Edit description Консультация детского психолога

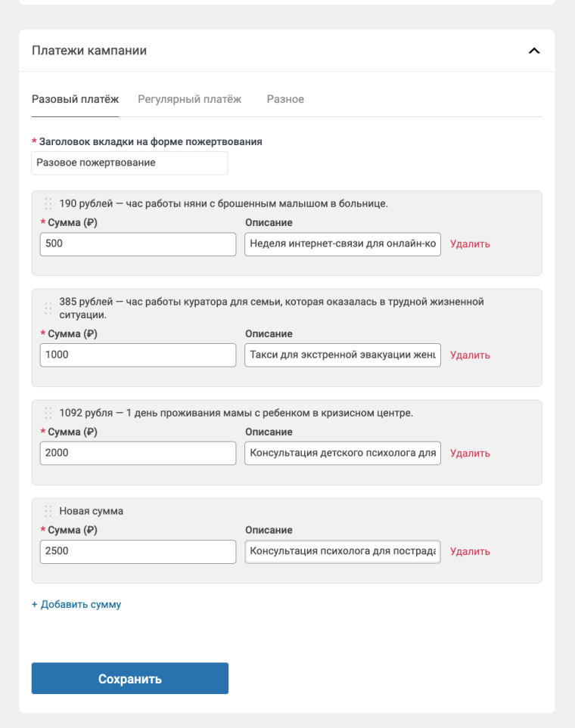342,454
